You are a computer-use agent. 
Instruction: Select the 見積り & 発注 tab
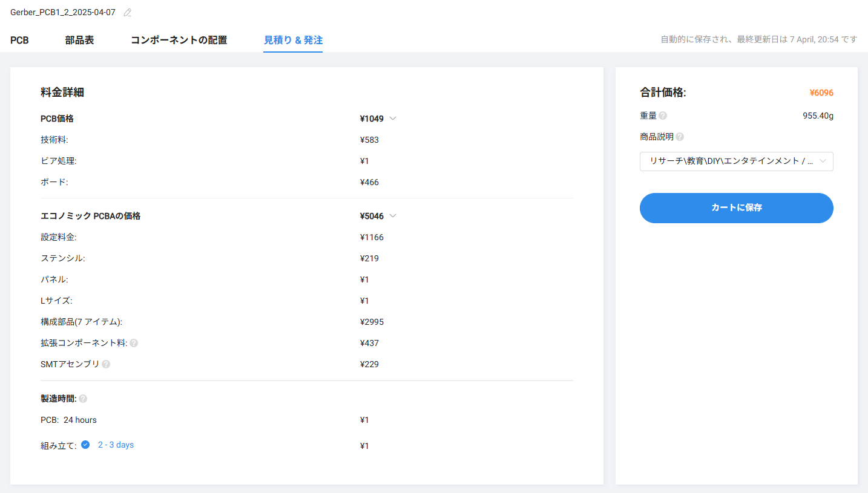pyautogui.click(x=293, y=41)
